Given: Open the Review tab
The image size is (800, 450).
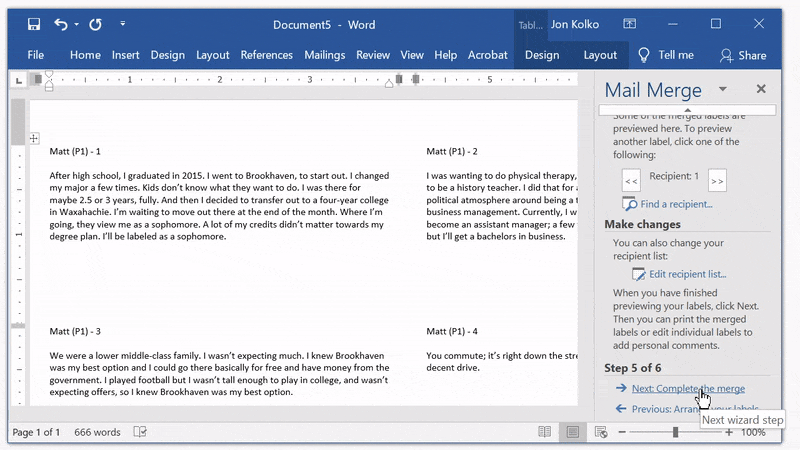Looking at the screenshot, I should (x=373, y=55).
